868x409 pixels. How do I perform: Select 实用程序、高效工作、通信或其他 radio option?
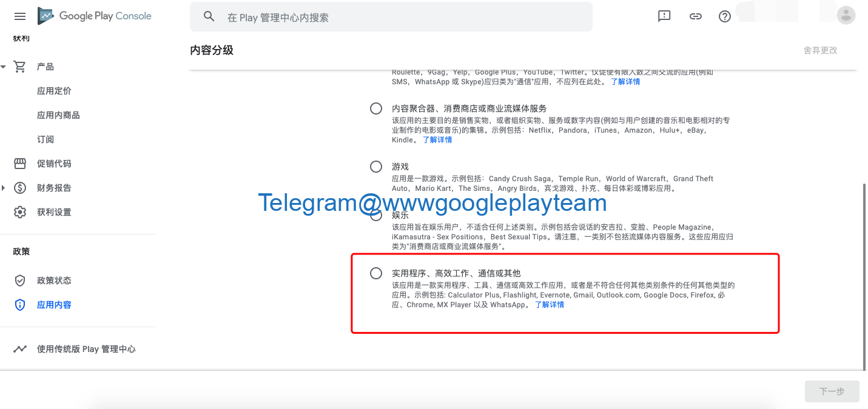pyautogui.click(x=376, y=273)
